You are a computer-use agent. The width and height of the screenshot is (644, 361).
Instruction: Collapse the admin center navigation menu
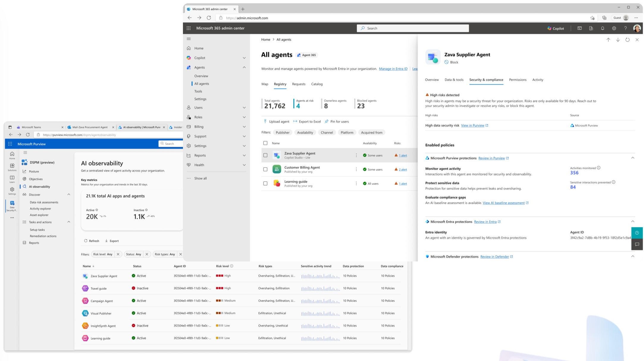point(189,39)
